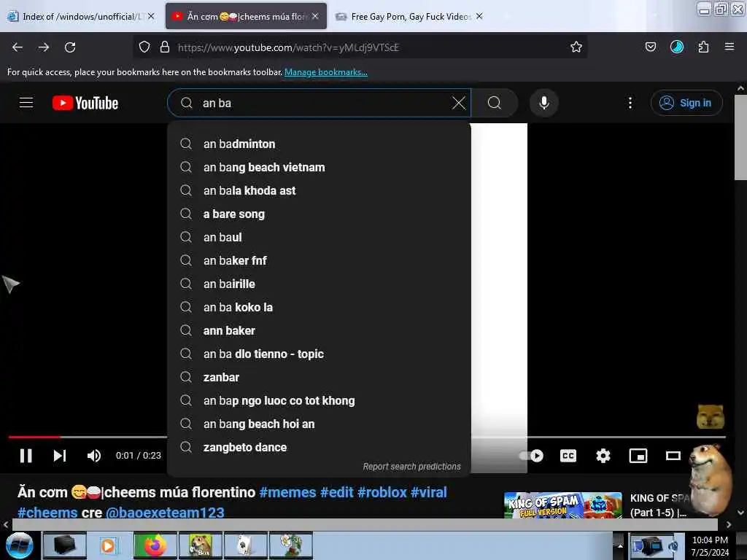Click the #memes hashtag link

pos(287,492)
